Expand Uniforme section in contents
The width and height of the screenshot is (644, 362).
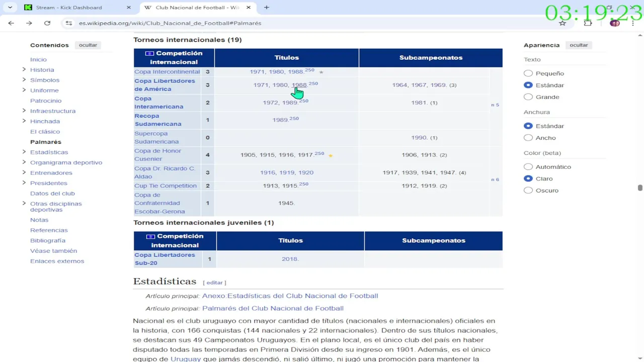pos(24,90)
